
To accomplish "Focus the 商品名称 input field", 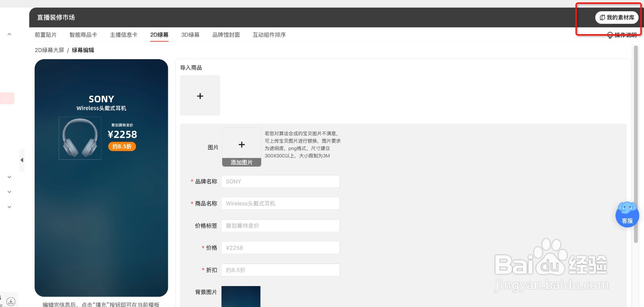I will [281, 204].
